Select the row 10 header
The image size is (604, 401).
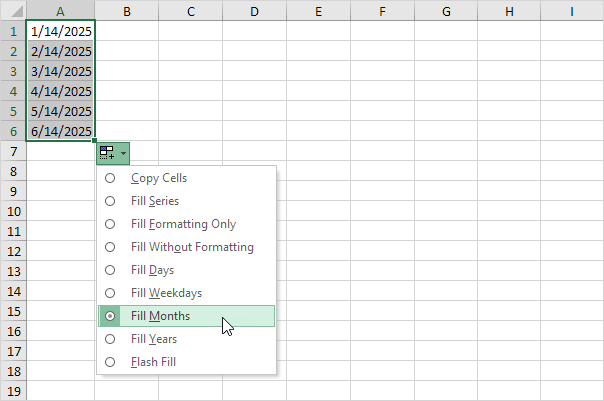click(x=13, y=211)
